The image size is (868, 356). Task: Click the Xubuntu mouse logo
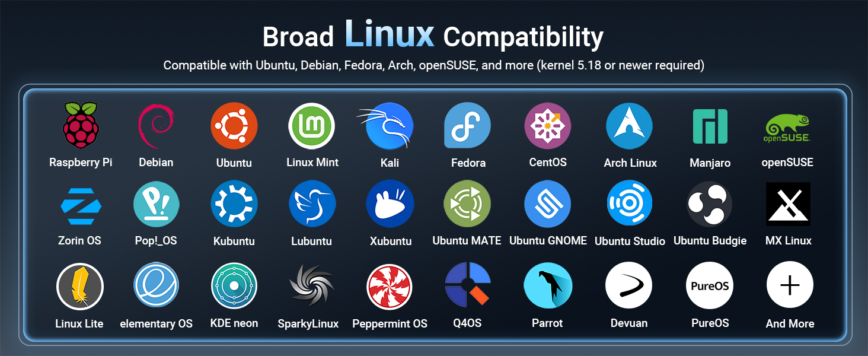(390, 204)
